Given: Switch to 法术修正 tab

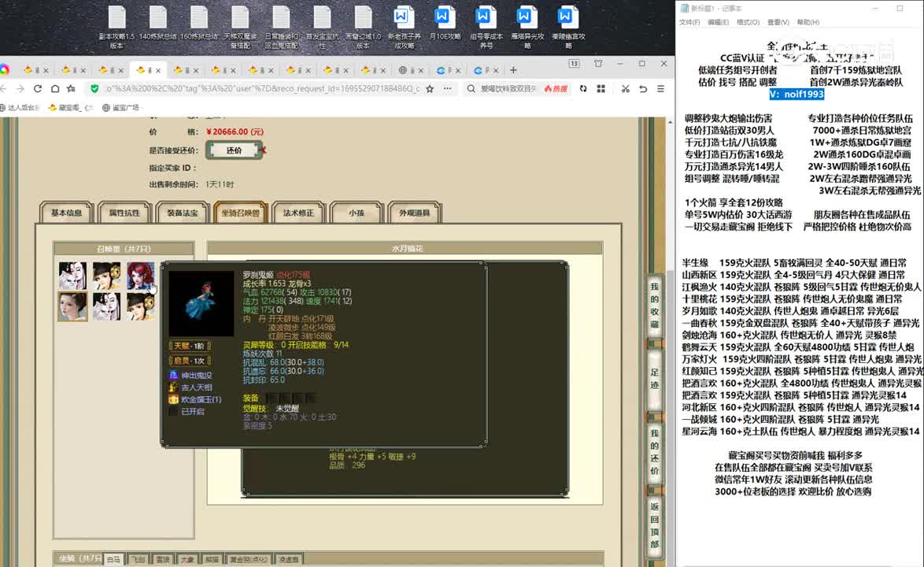Looking at the screenshot, I should 298,213.
